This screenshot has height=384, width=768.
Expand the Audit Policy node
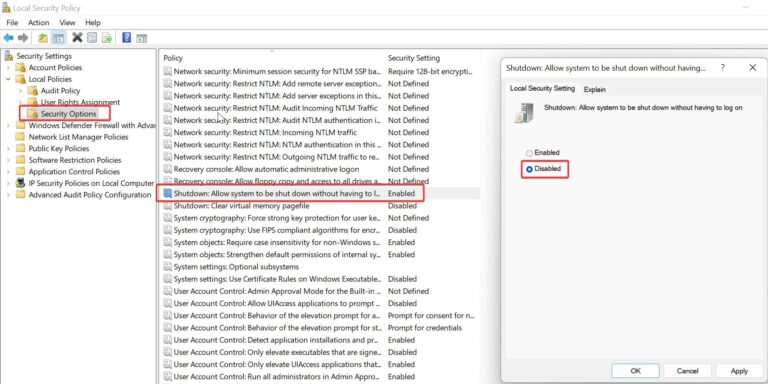coord(20,91)
